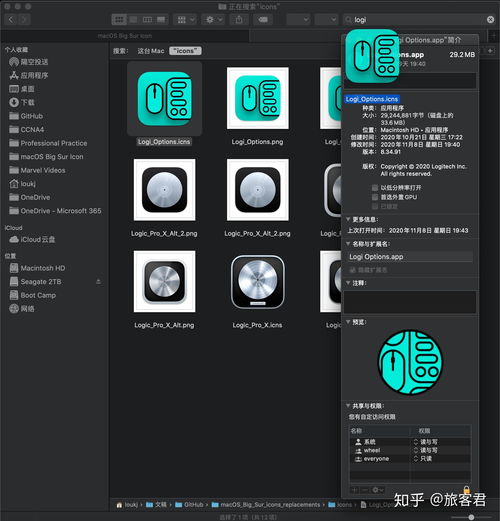The height and width of the screenshot is (521, 500).
Task: Clear the search field text
Action: pyautogui.click(x=490, y=20)
